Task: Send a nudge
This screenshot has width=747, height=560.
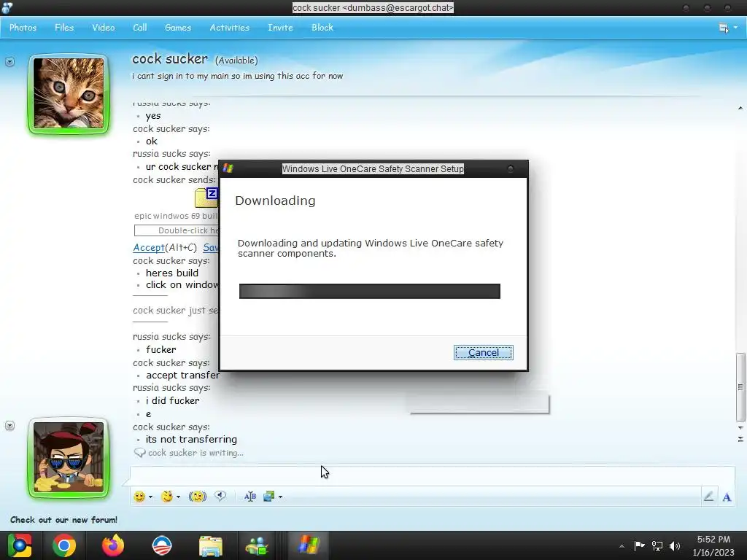Action: (x=197, y=497)
